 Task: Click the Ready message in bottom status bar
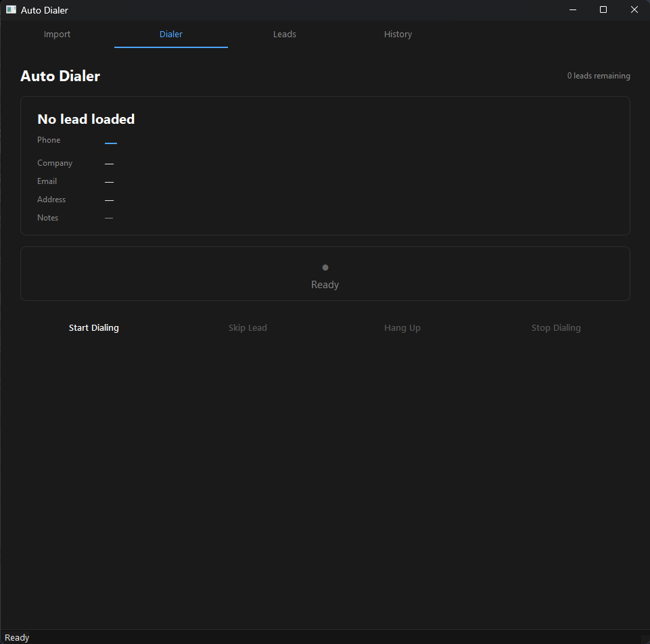pos(17,637)
